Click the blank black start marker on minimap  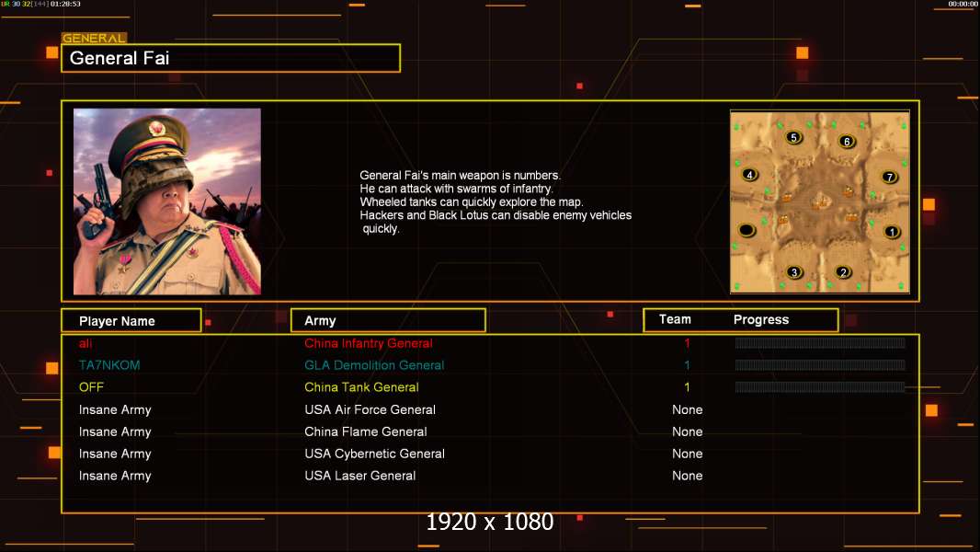point(746,230)
